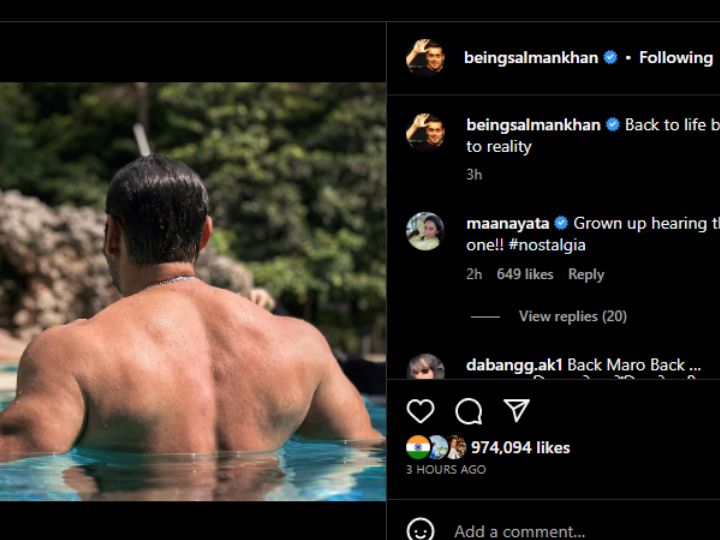The width and height of the screenshot is (720, 540).
Task: Toggle the Following button in the header
Action: pos(676,58)
